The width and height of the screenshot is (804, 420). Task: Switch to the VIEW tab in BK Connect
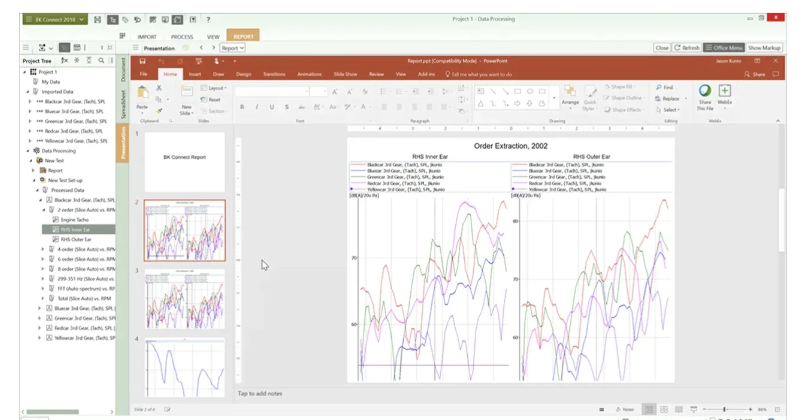click(213, 37)
